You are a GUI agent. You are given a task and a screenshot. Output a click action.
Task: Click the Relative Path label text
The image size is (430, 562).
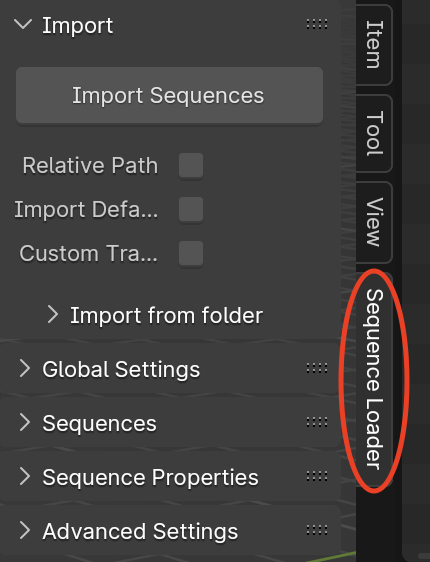(90, 165)
